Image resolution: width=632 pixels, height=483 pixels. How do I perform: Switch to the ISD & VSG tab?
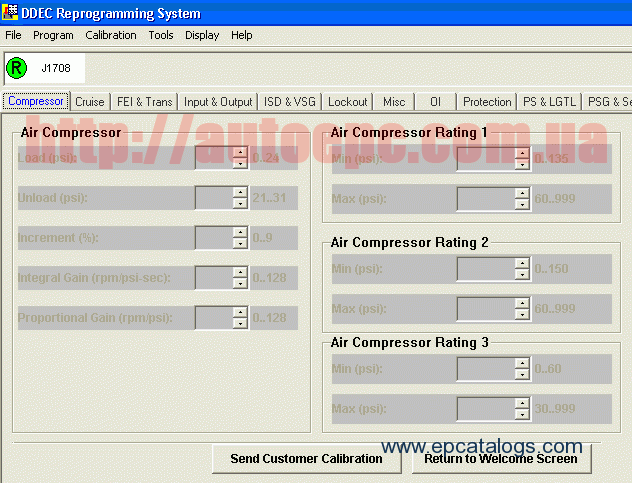pos(290,102)
